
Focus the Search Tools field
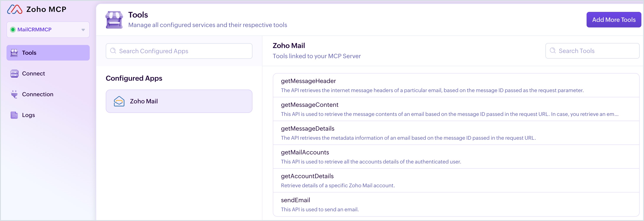coord(592,51)
